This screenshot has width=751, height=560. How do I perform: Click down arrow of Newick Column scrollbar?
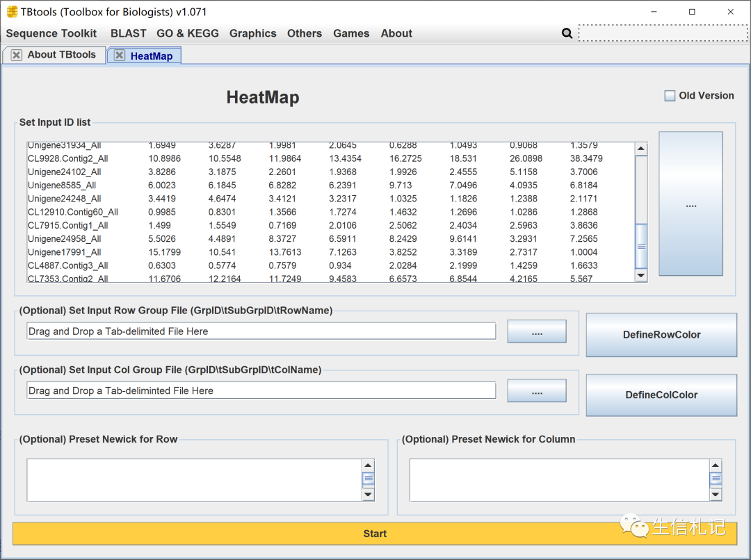pyautogui.click(x=716, y=495)
